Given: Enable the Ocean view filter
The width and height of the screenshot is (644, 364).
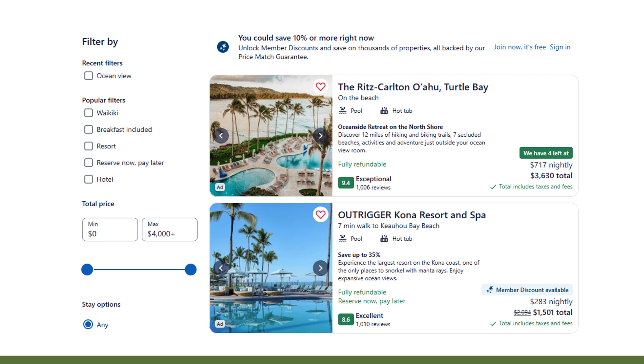Looking at the screenshot, I should coord(88,76).
